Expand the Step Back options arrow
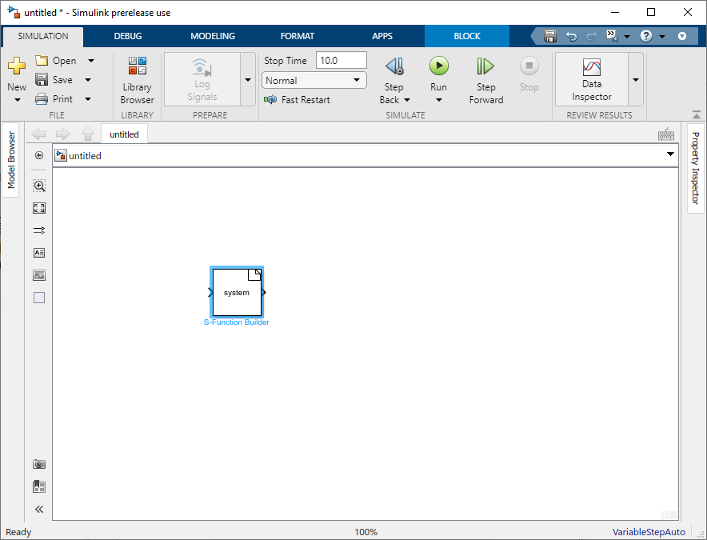This screenshot has height=540, width=707. [x=407, y=100]
